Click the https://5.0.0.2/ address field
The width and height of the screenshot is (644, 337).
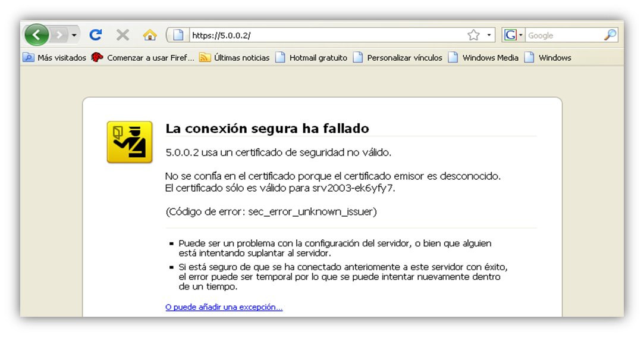(326, 35)
